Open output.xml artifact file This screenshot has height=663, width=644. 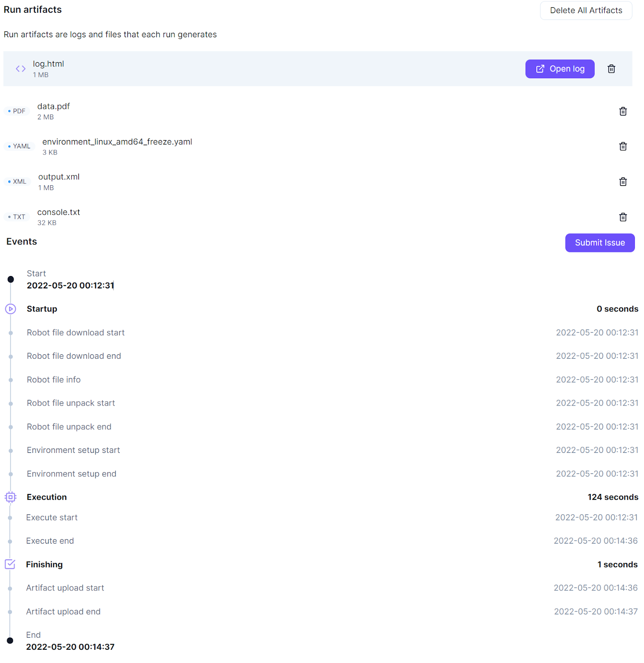click(59, 177)
